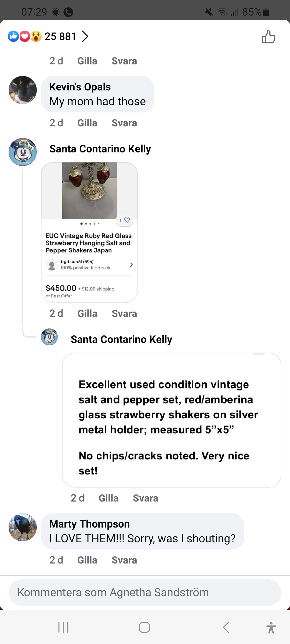Image resolution: width=290 pixels, height=644 pixels.
Task: Expand seller bgibson61 details chevron
Action: click(131, 265)
